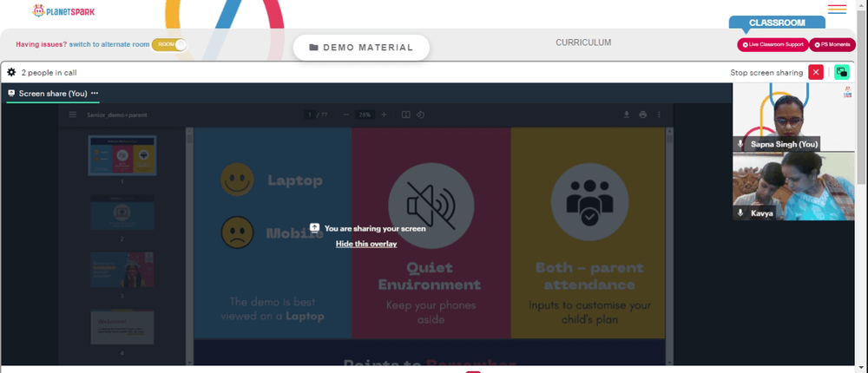Select the Screen share (You) tab
The image size is (868, 373).
tap(53, 94)
